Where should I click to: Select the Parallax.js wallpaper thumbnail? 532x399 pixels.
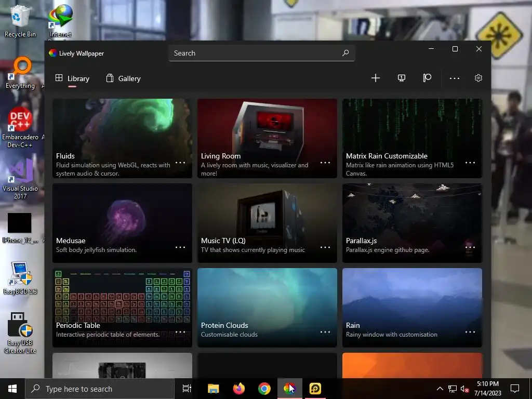coord(412,223)
